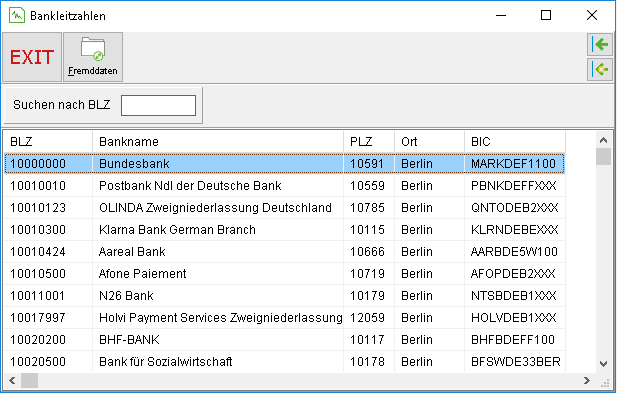Click the vertical scrollbar up arrow
The height and width of the screenshot is (393, 617).
coord(604,140)
